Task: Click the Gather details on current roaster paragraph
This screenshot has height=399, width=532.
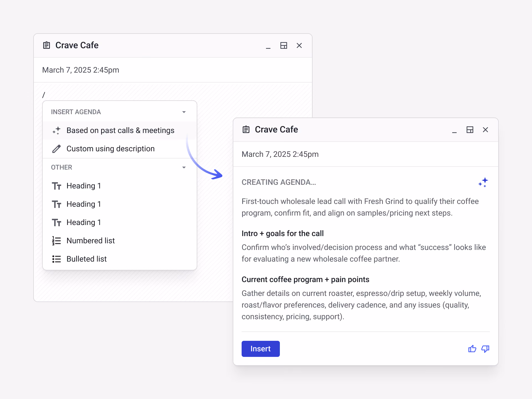Action: pyautogui.click(x=361, y=305)
